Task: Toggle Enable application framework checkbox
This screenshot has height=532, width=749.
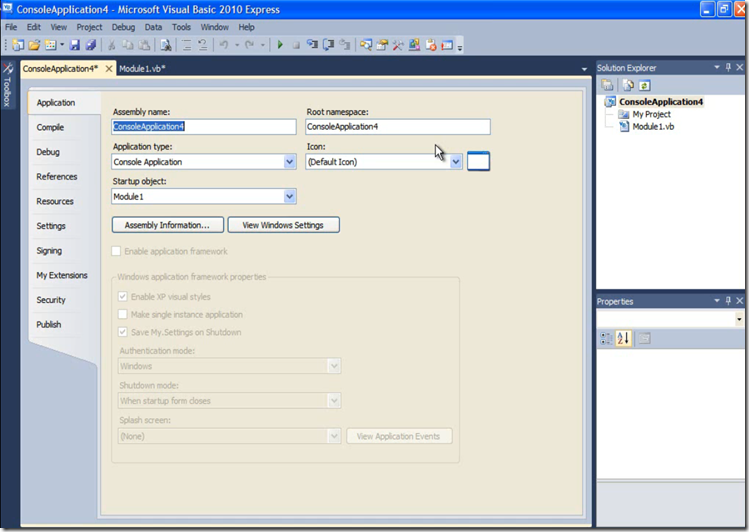Action: pyautogui.click(x=116, y=251)
